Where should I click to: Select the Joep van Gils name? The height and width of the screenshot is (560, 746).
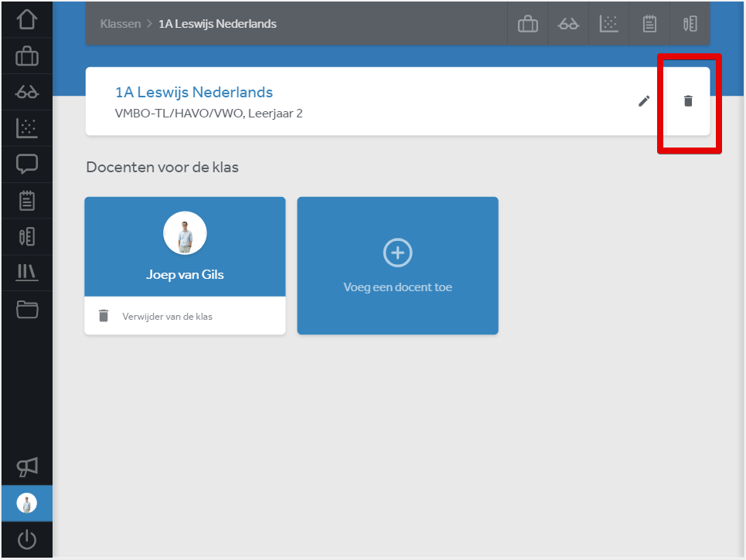tap(185, 275)
